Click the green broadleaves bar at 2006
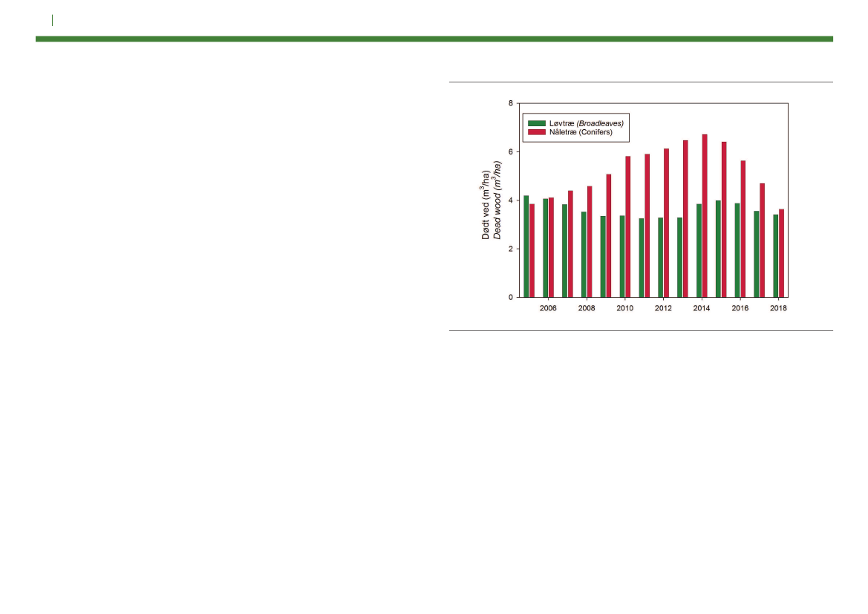Viewport: 868px width, 614px height. point(545,248)
